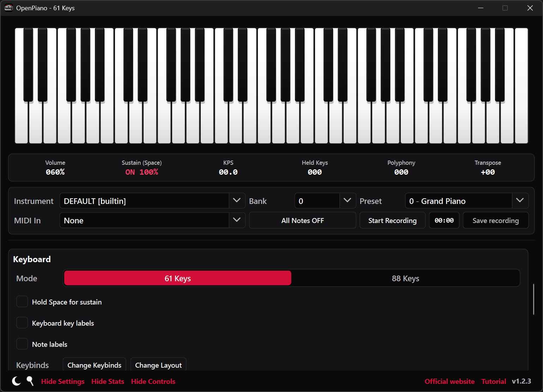Viewport: 543px width, 392px height.
Task: Click Hide Controls link
Action: (x=153, y=381)
